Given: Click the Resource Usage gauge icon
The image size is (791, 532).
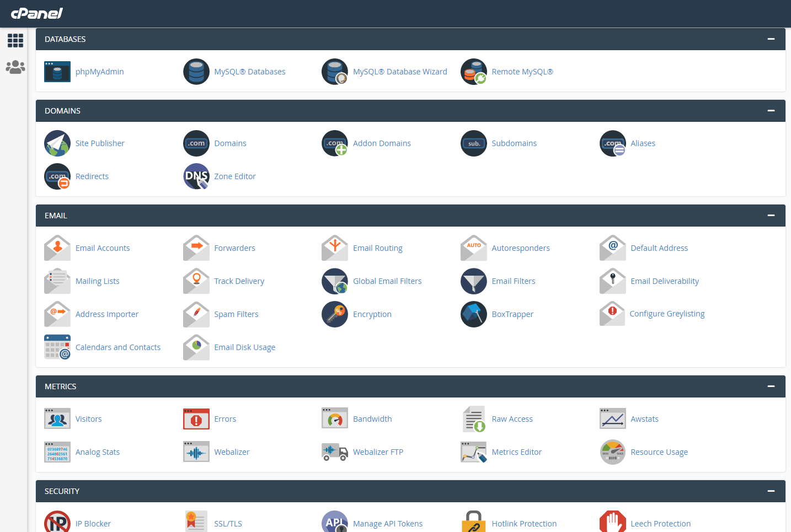Looking at the screenshot, I should click(613, 452).
